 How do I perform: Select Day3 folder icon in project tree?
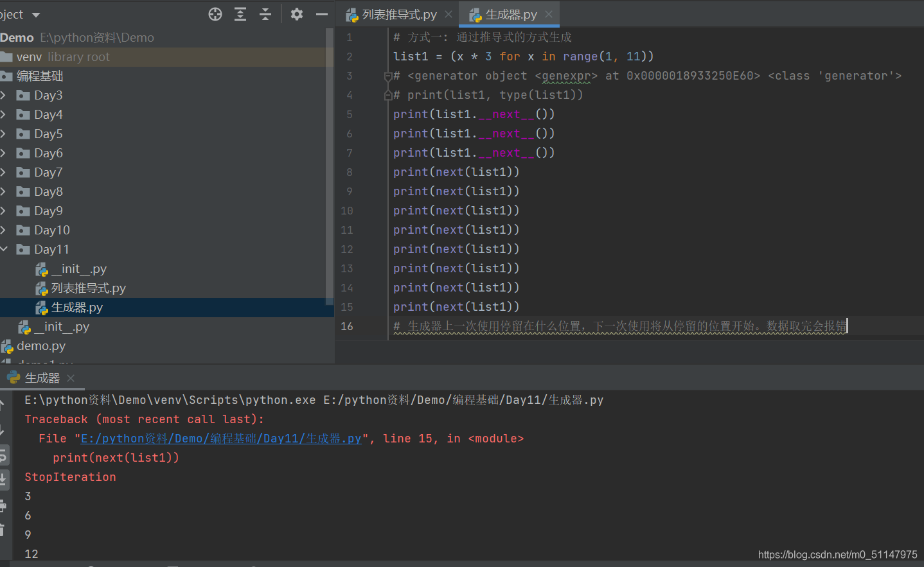click(23, 96)
